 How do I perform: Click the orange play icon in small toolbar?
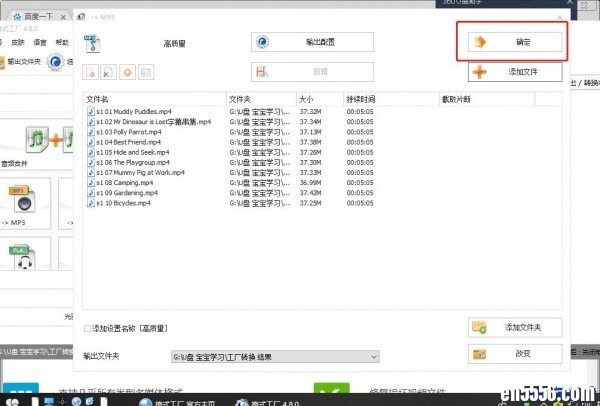pos(127,72)
